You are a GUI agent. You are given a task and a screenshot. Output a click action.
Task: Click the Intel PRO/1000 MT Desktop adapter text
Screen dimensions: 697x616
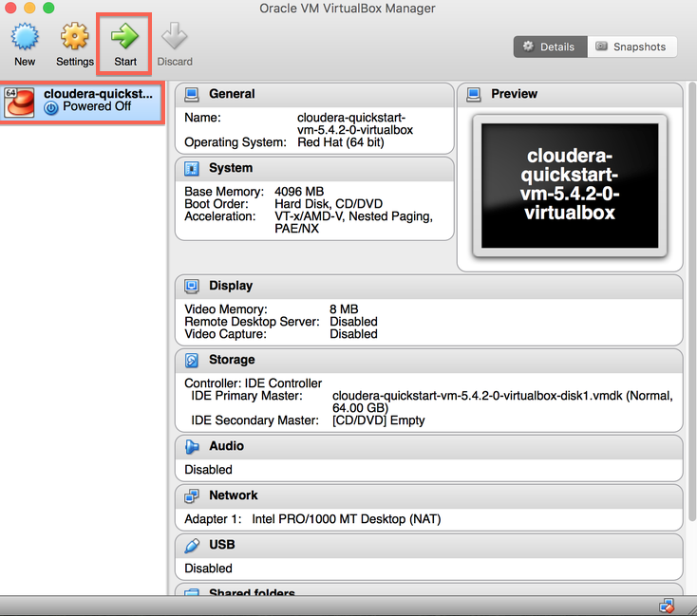point(347,519)
